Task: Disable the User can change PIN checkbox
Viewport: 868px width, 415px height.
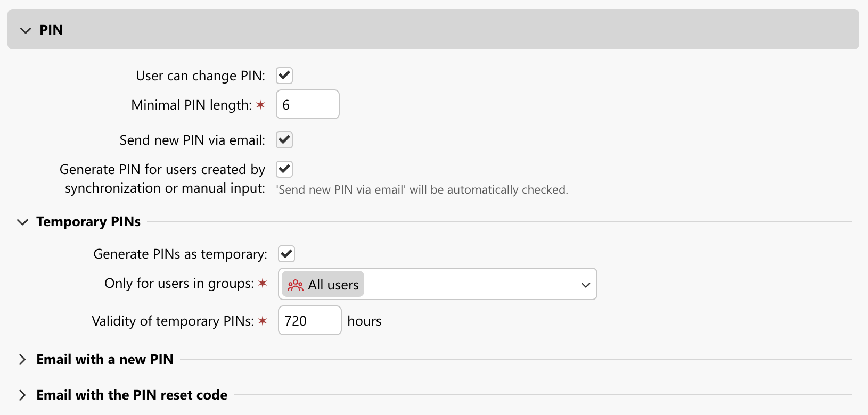Action: pos(284,75)
